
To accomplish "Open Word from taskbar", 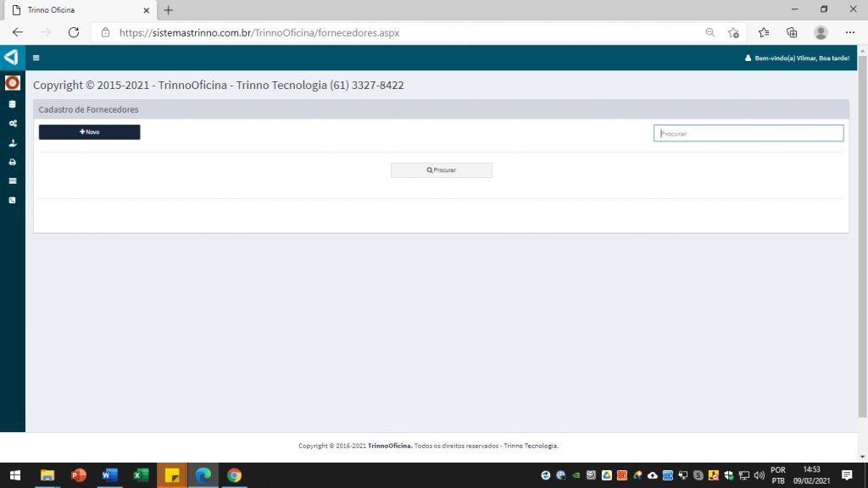I will coord(109,475).
